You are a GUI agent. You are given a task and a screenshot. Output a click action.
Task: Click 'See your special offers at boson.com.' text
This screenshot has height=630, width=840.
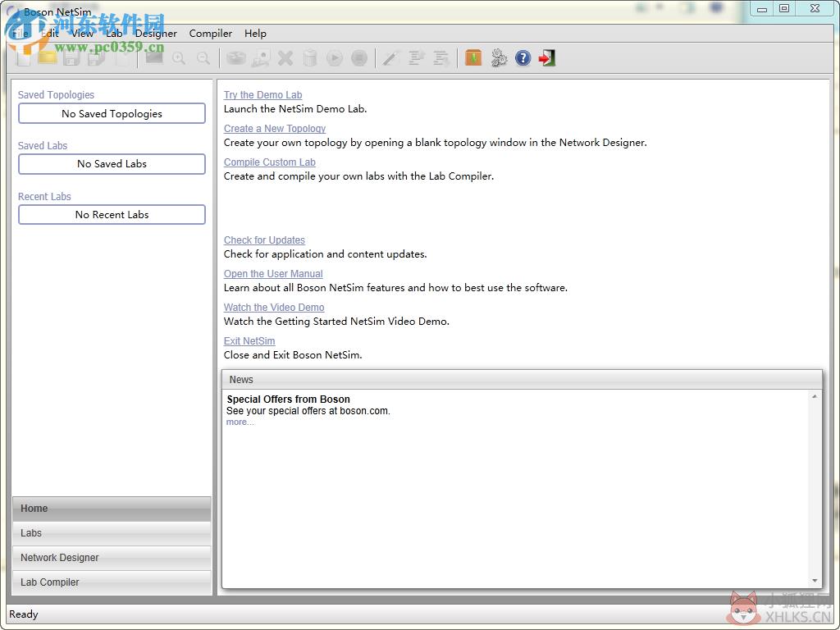308,411
